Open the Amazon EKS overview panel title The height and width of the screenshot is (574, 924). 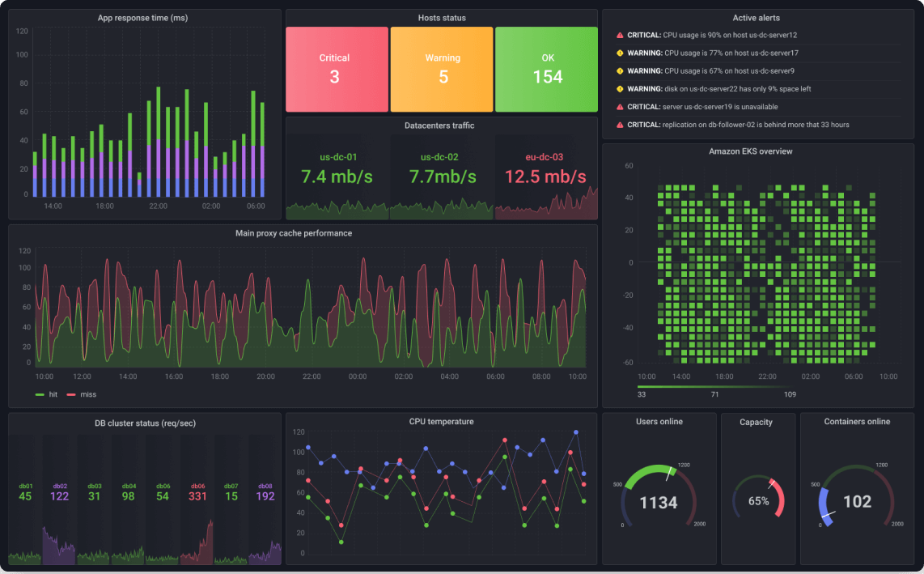coord(750,151)
